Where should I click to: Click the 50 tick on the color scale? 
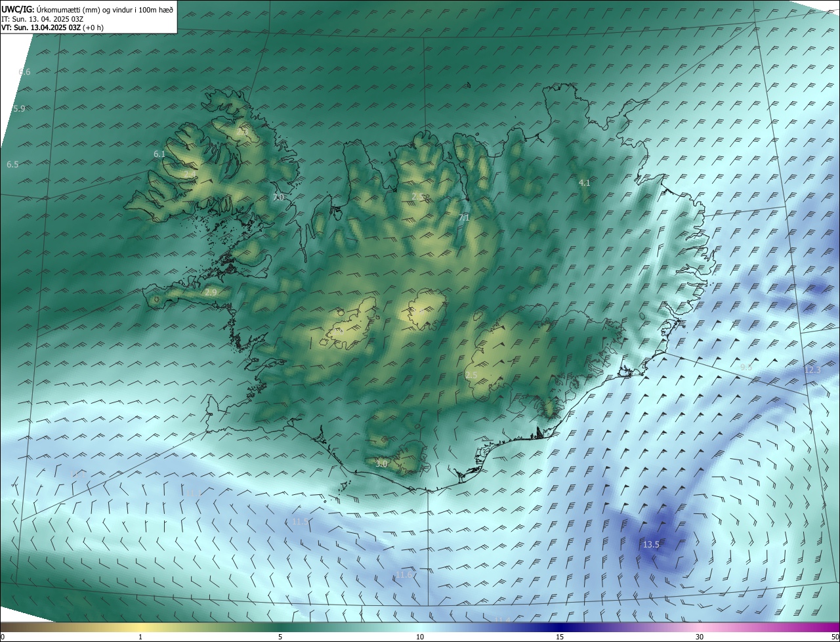click(x=835, y=637)
